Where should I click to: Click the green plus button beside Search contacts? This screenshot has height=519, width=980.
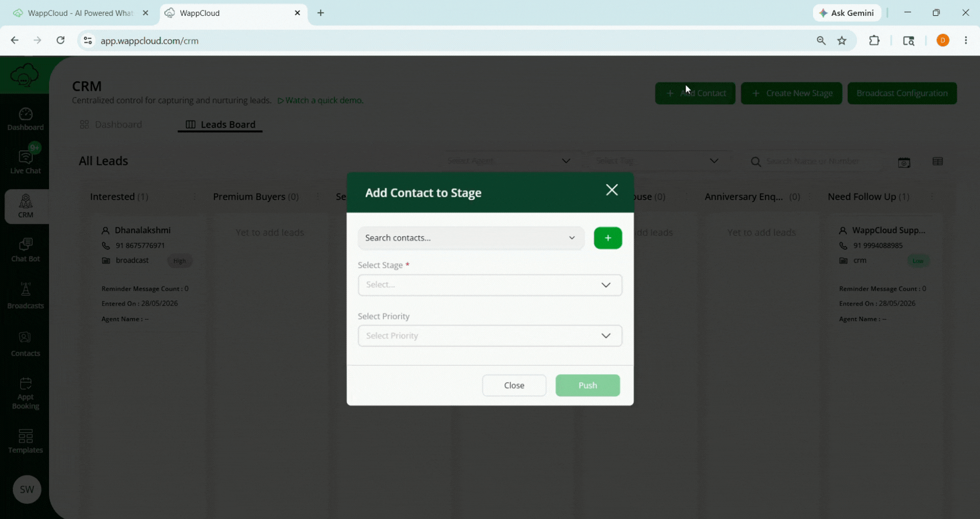click(x=607, y=238)
